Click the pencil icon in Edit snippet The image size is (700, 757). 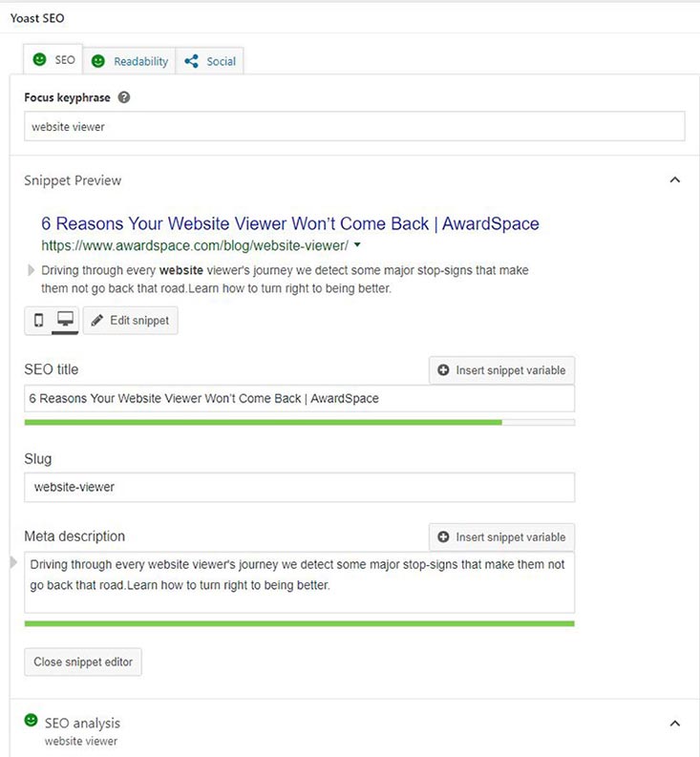[x=96, y=321]
